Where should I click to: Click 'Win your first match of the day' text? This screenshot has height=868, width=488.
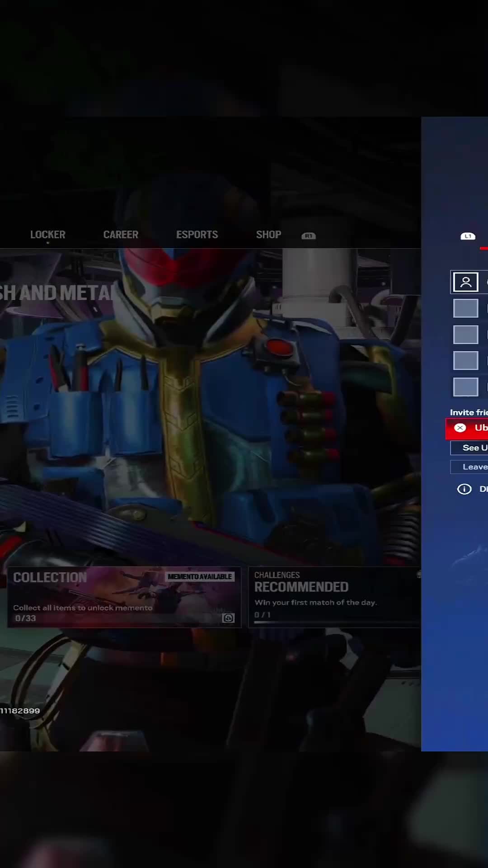tap(315, 603)
